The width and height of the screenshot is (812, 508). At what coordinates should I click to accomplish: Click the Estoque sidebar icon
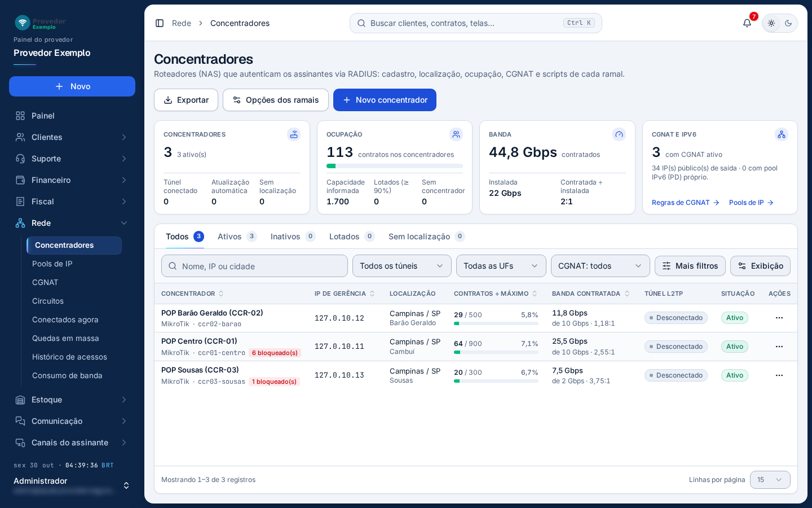(20, 400)
